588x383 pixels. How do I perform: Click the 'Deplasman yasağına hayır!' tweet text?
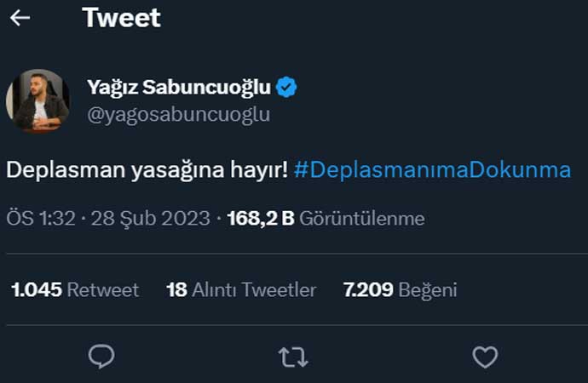pyautogui.click(x=147, y=169)
